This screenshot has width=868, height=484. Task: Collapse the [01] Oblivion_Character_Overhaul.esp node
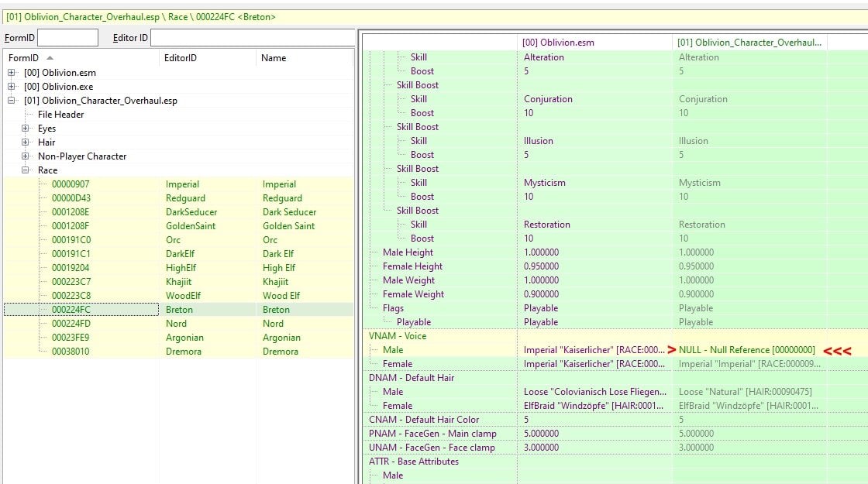click(11, 100)
